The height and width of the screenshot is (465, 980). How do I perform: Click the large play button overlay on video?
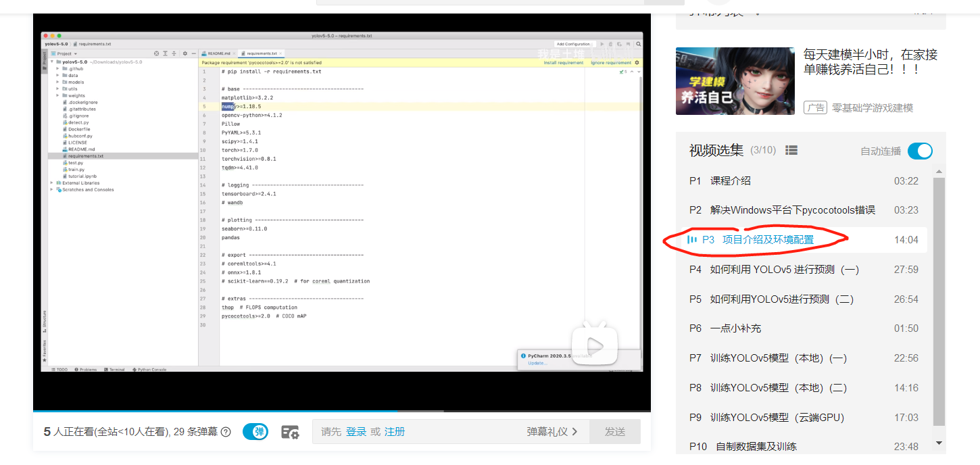tap(594, 343)
